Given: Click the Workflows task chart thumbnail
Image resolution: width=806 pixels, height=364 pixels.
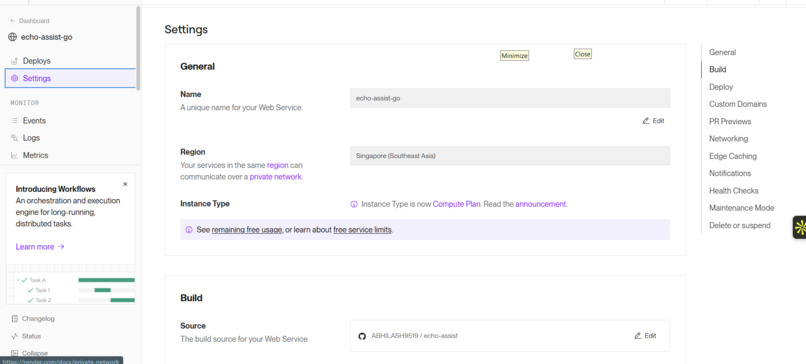Looking at the screenshot, I should (70, 284).
